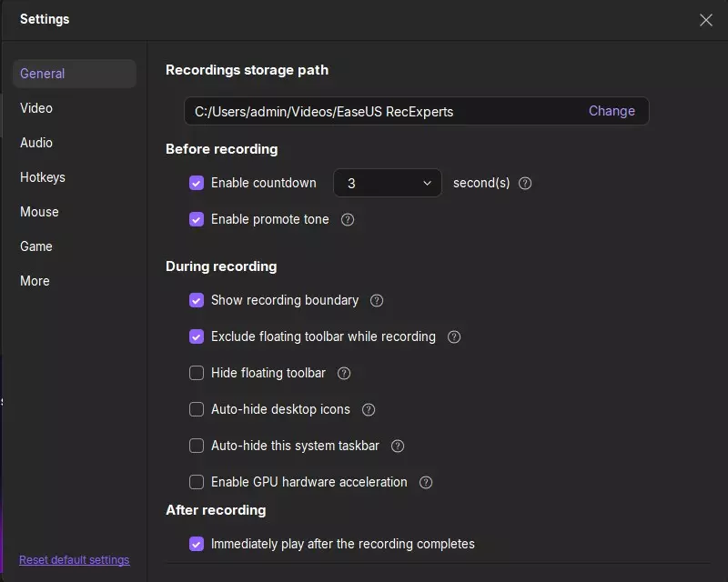This screenshot has width=728, height=582.
Task: View help for Auto-hide desktop icons
Action: 369,410
